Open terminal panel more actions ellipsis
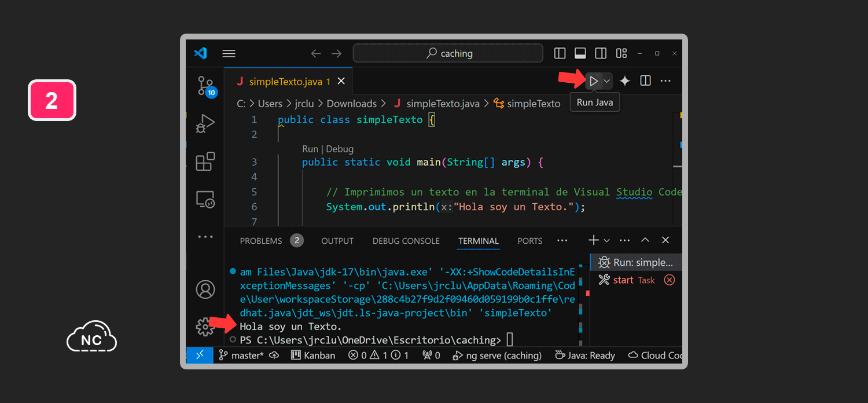The height and width of the screenshot is (403, 868). point(625,240)
